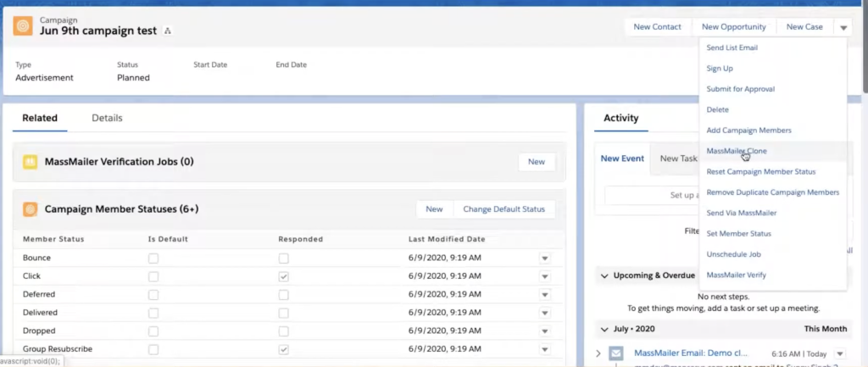Choose Remove Duplicate Campaign Members

tap(773, 192)
